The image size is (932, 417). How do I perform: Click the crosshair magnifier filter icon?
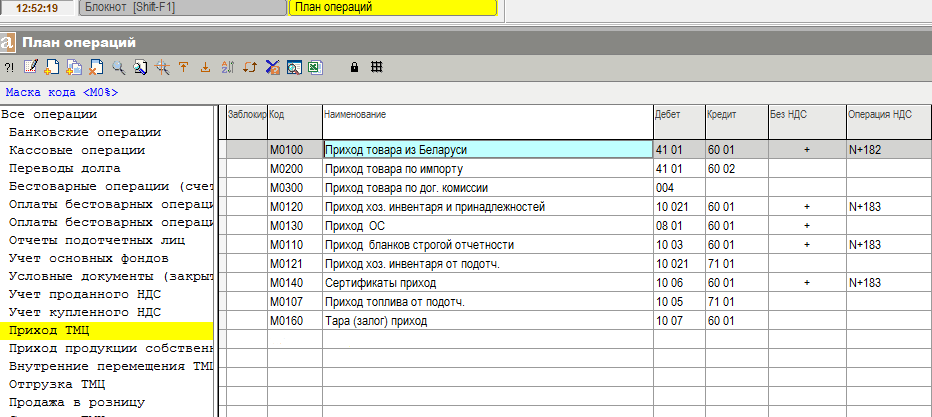(x=162, y=68)
